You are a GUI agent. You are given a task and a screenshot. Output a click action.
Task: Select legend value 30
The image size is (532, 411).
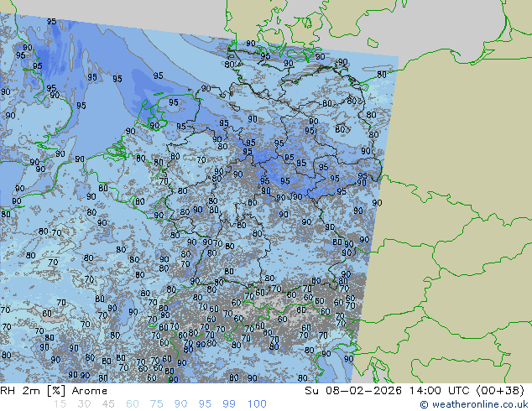(84, 404)
